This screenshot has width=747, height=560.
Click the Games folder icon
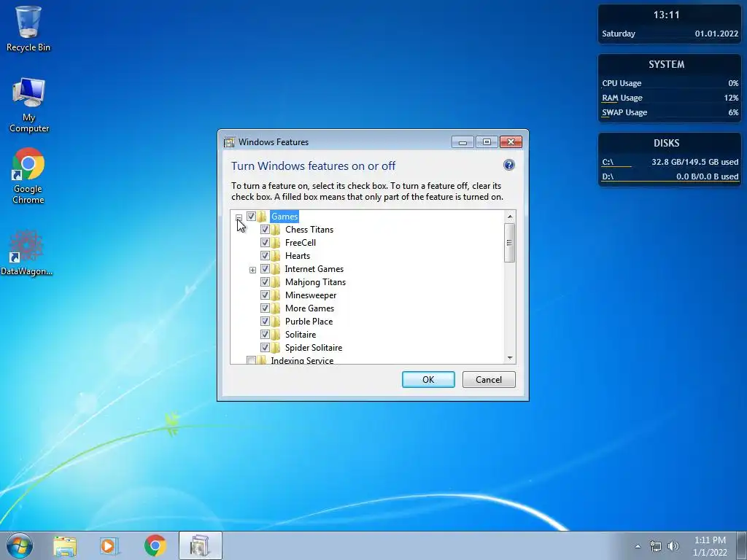(x=262, y=217)
